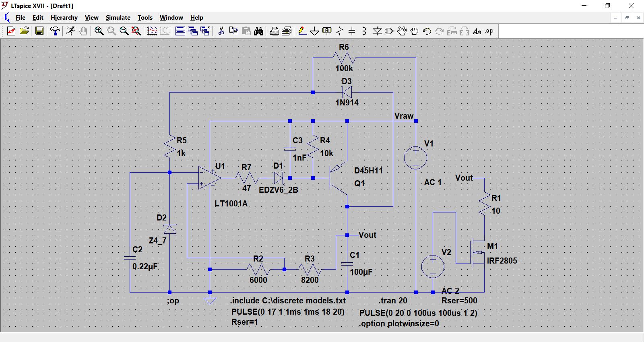Select the '.option plotwinsize=0' directive
The width and height of the screenshot is (644, 342).
click(x=399, y=323)
